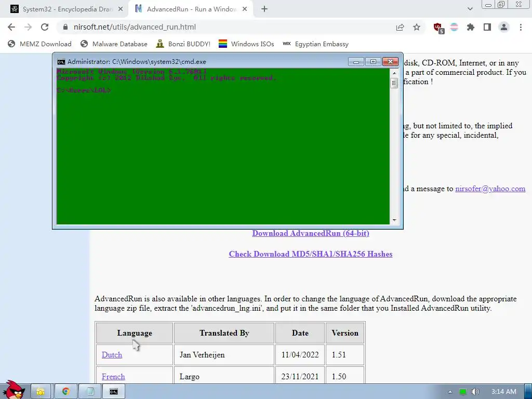Click the 1.51 version cell

[x=345, y=355]
